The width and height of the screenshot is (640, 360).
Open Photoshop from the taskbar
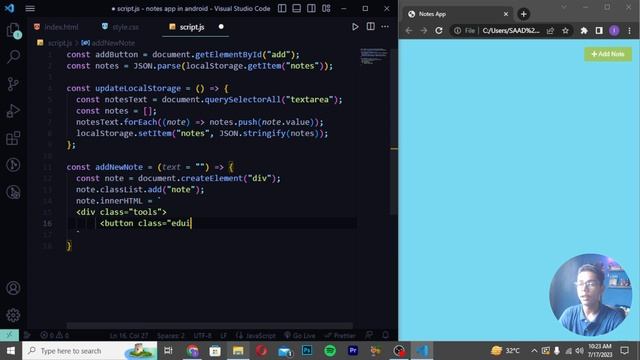click(x=307, y=351)
